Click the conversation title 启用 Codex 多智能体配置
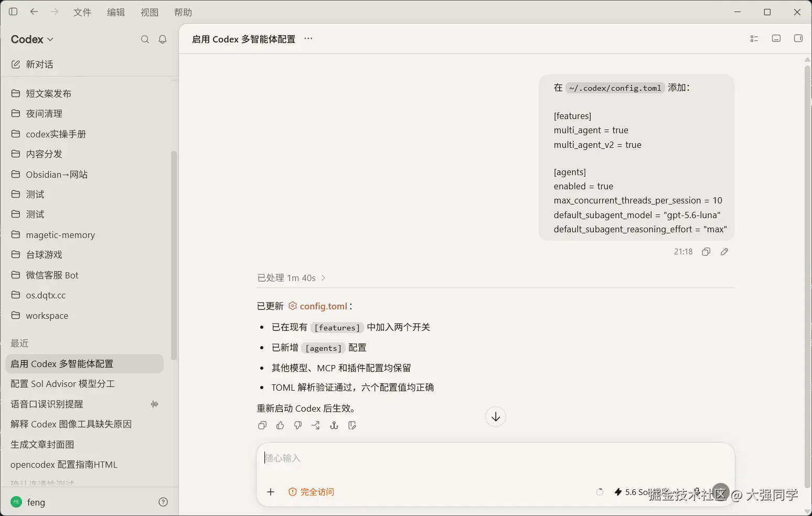 [x=243, y=39]
